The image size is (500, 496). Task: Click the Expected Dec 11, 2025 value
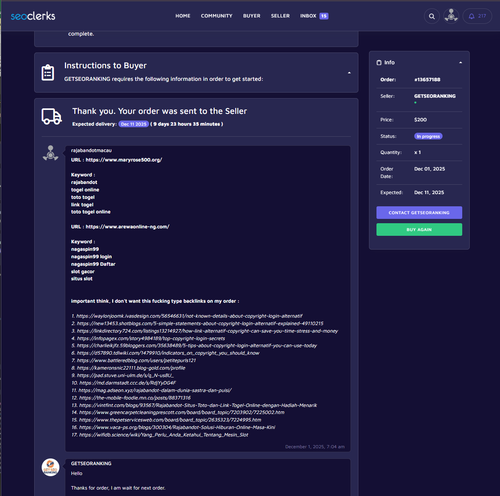[429, 192]
